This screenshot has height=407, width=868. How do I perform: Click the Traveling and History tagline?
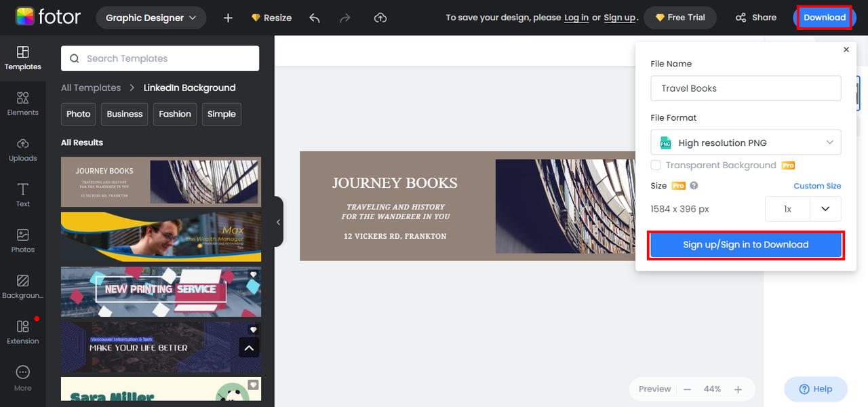395,212
